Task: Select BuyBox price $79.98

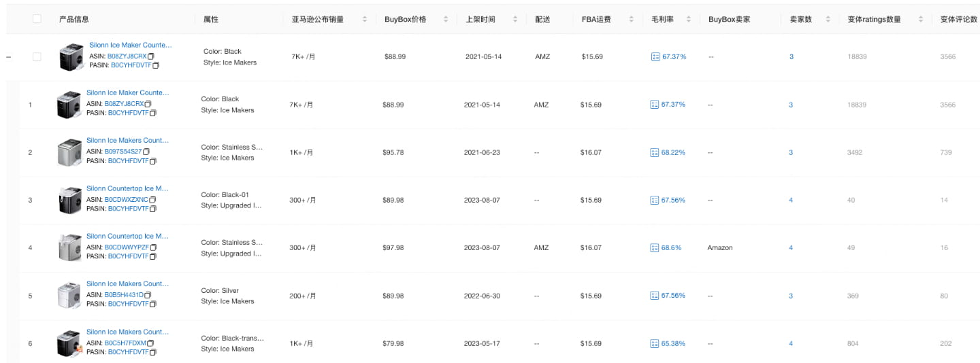Action: tap(393, 344)
